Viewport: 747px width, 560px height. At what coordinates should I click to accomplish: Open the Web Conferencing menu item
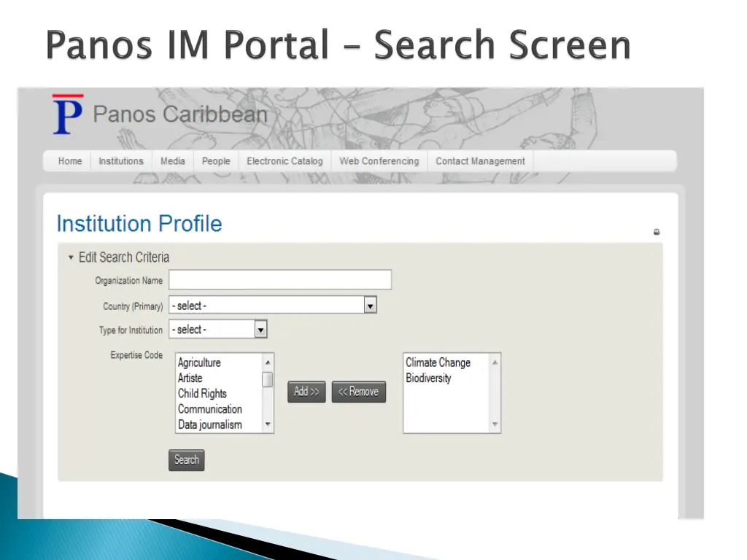tap(379, 161)
